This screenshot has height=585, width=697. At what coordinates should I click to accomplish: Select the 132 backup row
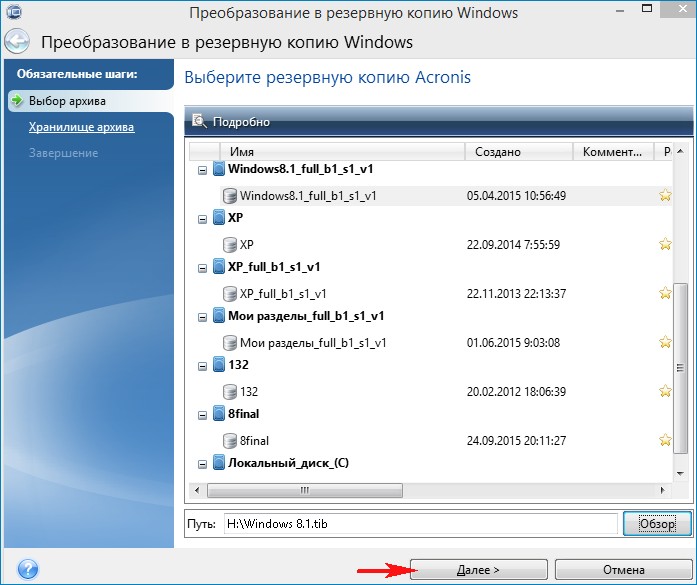pyautogui.click(x=446, y=392)
